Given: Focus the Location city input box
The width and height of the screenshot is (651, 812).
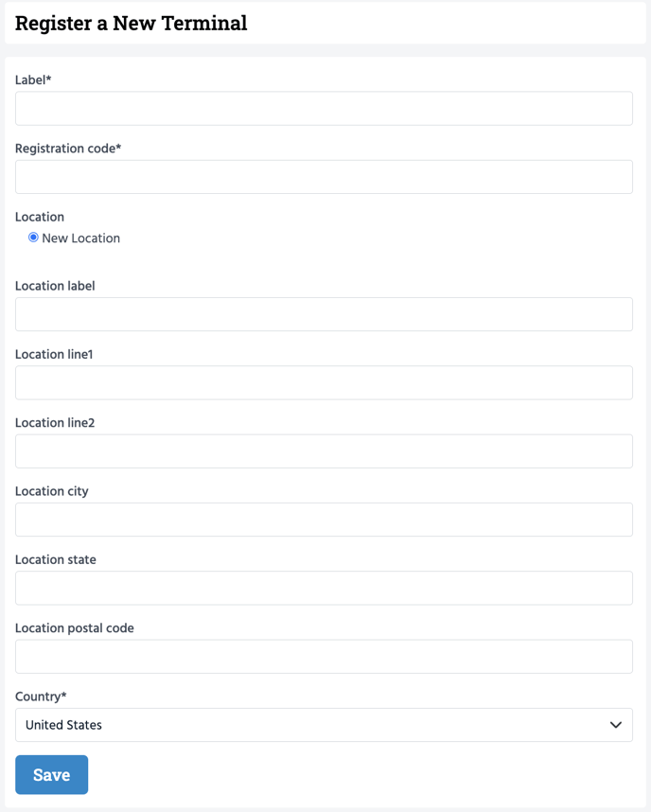Looking at the screenshot, I should pos(324,520).
